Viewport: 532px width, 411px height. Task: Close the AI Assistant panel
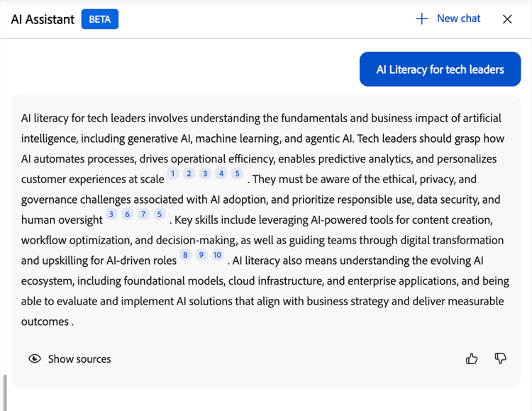(x=507, y=19)
